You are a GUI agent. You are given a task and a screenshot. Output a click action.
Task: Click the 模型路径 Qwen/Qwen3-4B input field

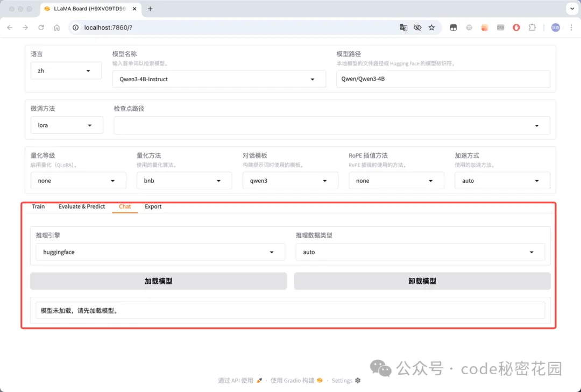(x=443, y=79)
